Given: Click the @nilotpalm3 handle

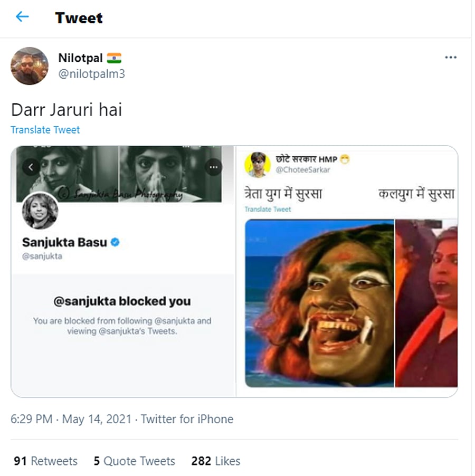Looking at the screenshot, I should tap(91, 74).
